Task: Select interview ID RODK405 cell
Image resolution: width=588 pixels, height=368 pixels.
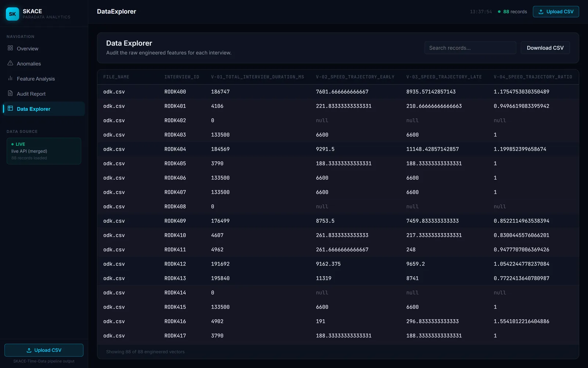Action: [x=175, y=163]
